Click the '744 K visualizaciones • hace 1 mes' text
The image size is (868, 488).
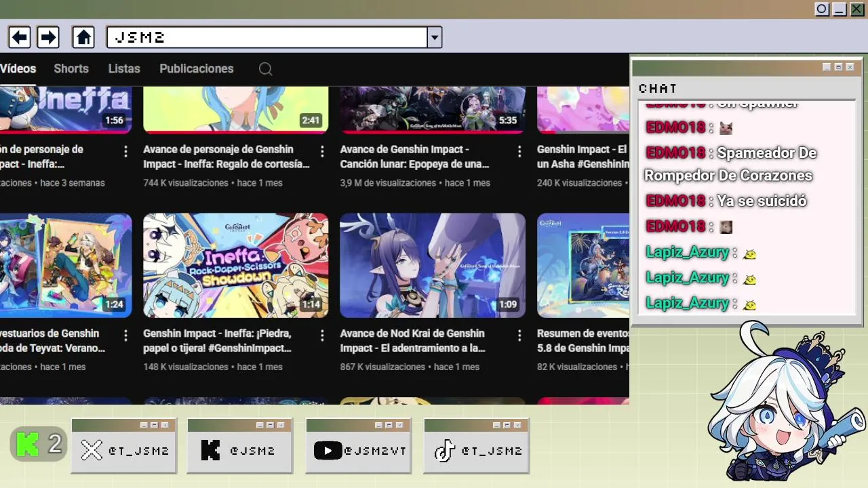point(213,183)
